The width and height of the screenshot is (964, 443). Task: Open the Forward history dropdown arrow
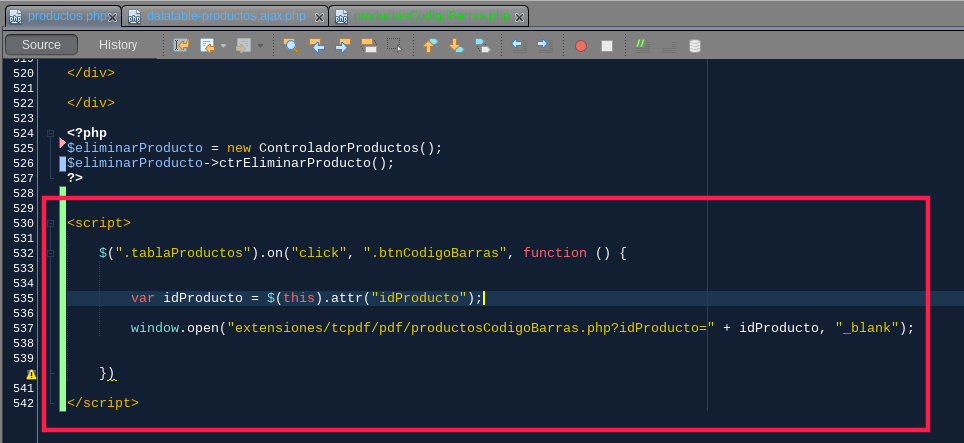tap(260, 45)
